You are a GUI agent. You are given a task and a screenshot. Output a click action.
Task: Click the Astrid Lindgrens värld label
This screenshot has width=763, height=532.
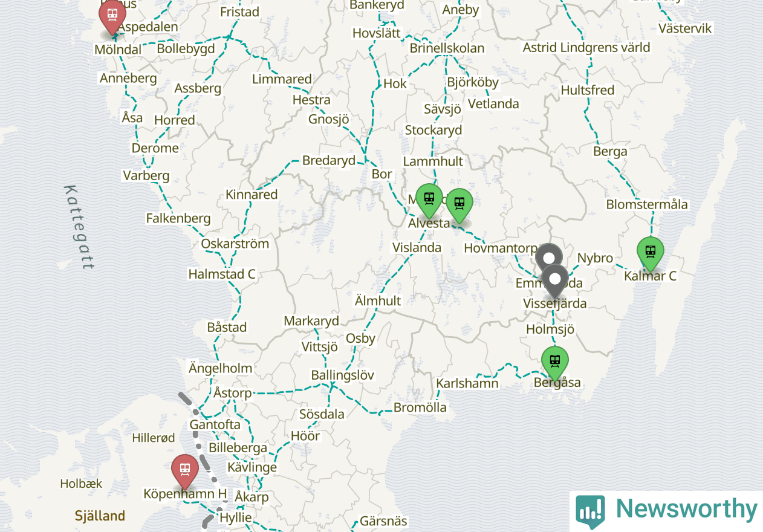[586, 47]
